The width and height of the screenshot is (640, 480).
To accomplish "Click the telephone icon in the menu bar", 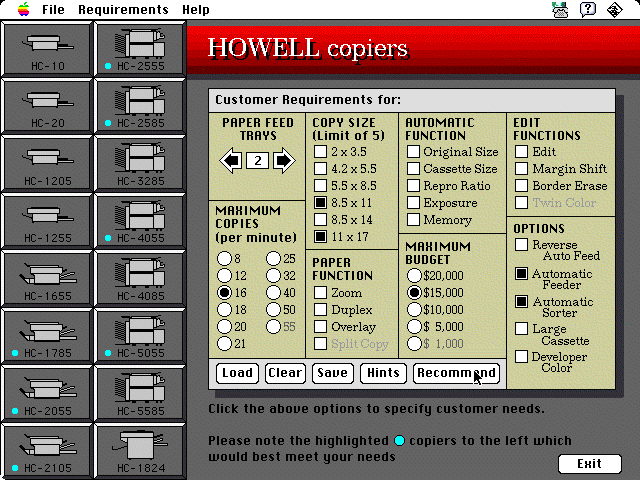I will (560, 9).
